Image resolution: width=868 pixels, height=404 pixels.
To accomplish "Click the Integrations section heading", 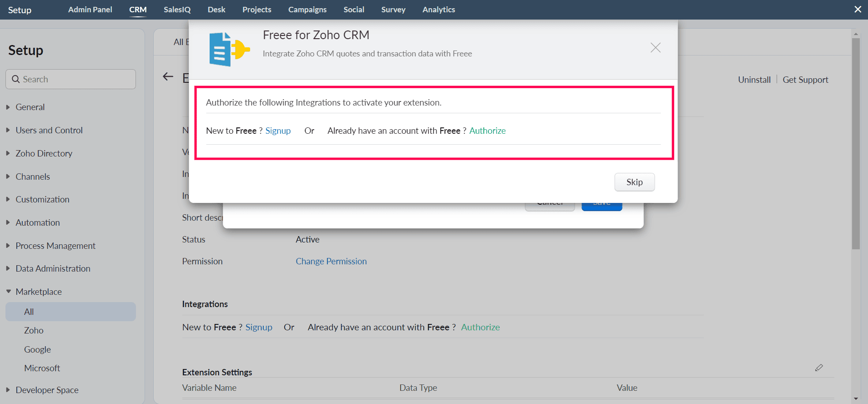I will tap(205, 304).
